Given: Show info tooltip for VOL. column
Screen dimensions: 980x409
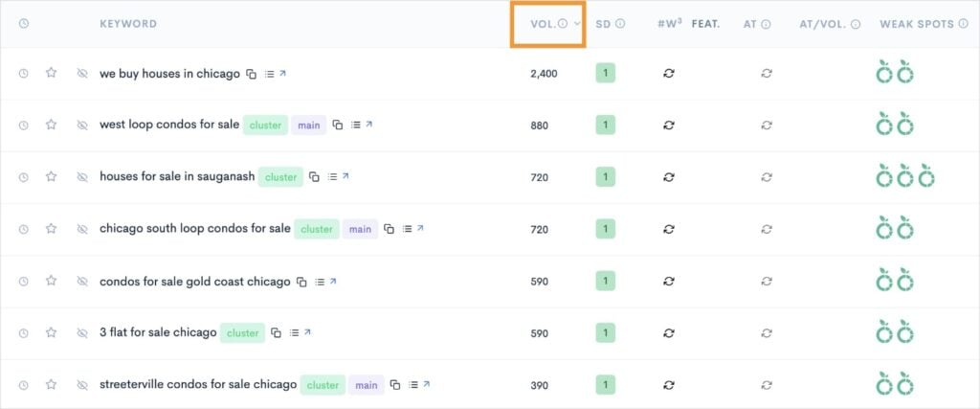Looking at the screenshot, I should coord(563,24).
